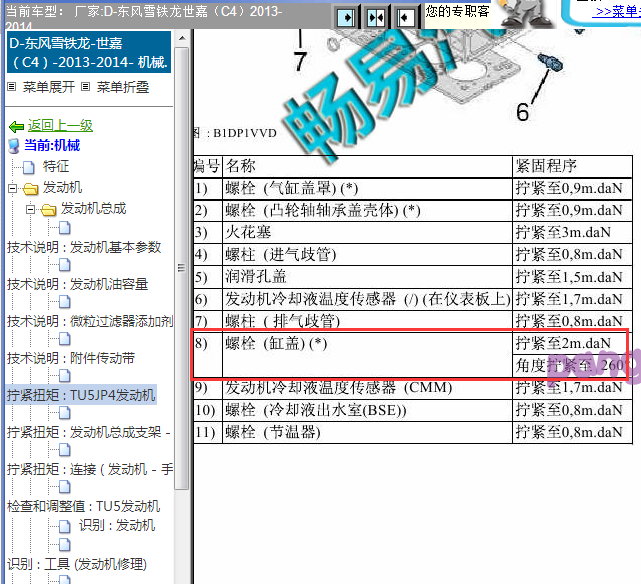Click the 螺柱 (进气歧管) cell
Image resolution: width=641 pixels, height=584 pixels.
tap(367, 255)
